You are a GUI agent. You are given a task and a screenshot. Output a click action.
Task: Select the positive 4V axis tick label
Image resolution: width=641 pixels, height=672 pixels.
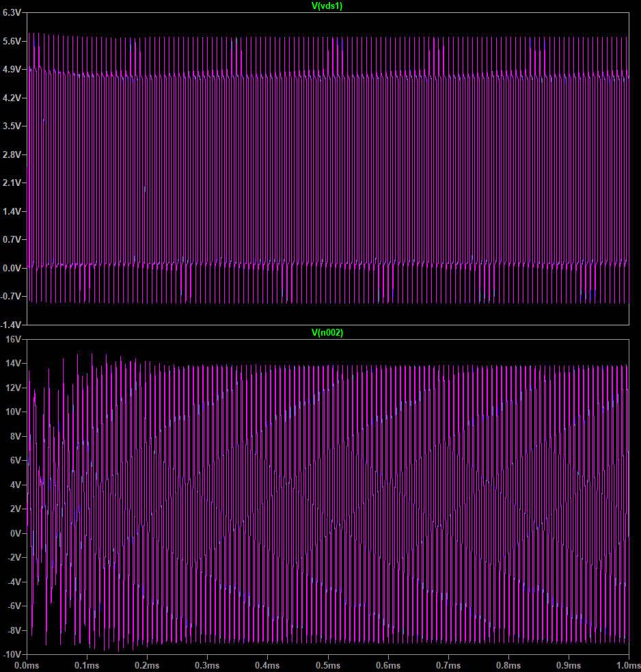click(16, 485)
